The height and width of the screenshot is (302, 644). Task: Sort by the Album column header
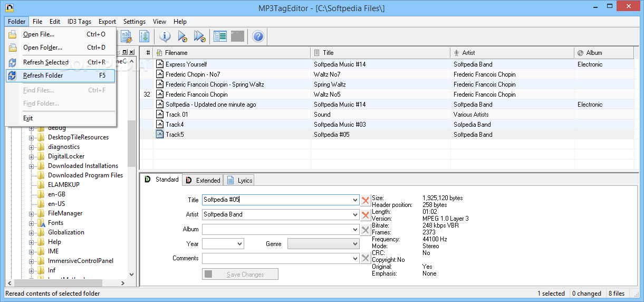(604, 53)
